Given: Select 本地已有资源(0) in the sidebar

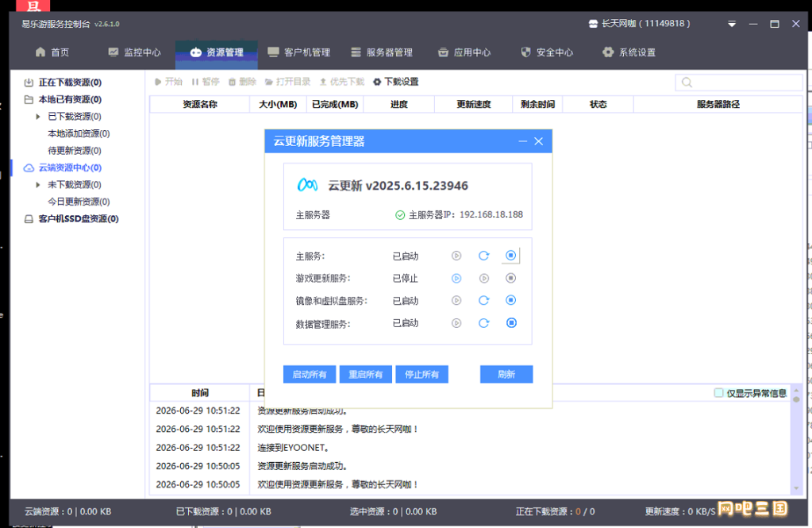Looking at the screenshot, I should click(70, 99).
